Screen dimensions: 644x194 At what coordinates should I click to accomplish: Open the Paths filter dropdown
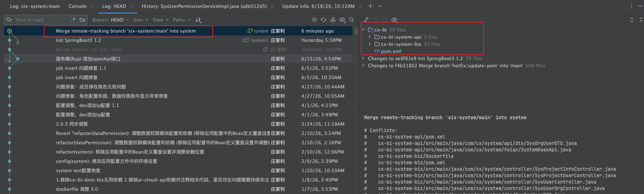coord(182,20)
